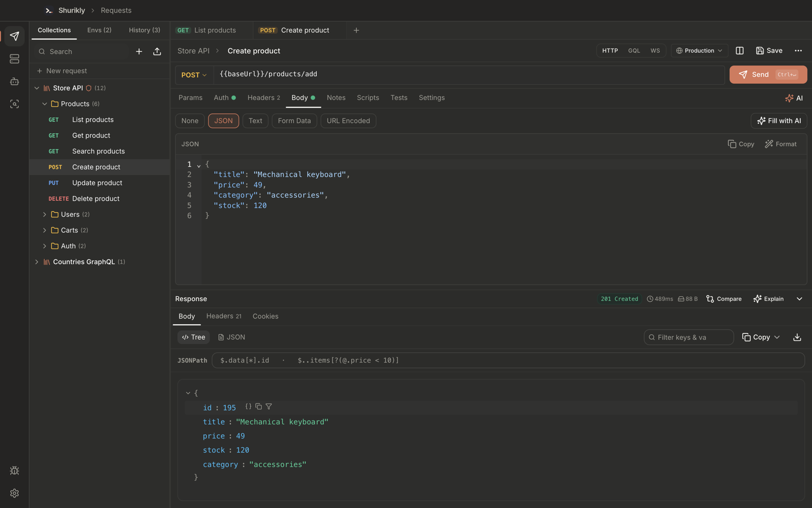Open settings gear in sidebar
Screen dimensions: 812x508
point(14,493)
